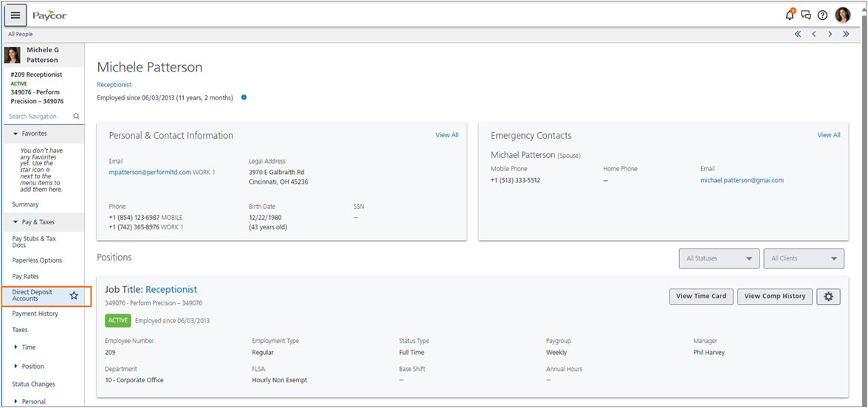Viewport: 868px width, 408px height.
Task: Click the View Time Card button
Action: point(701,296)
